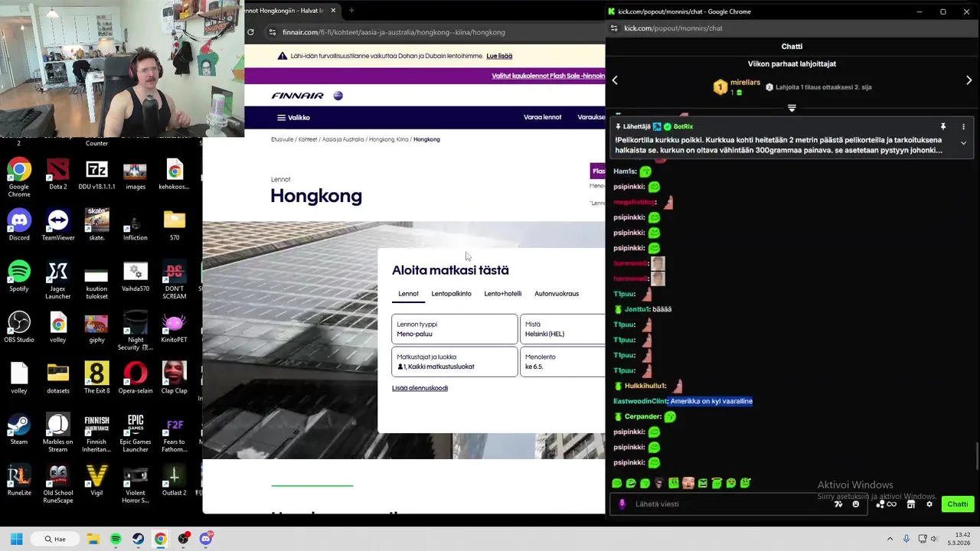This screenshot has height=551, width=980.
Task: Switch to the Lentopalkinto tab
Action: pyautogui.click(x=451, y=294)
